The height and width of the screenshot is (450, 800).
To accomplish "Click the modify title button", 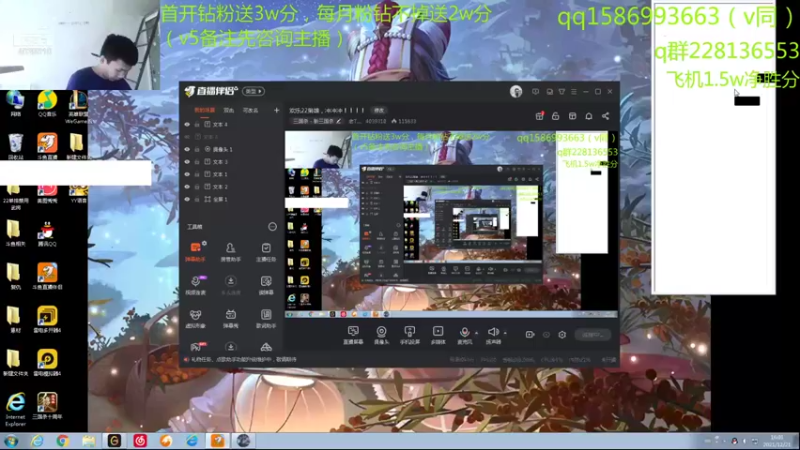I will [x=379, y=110].
